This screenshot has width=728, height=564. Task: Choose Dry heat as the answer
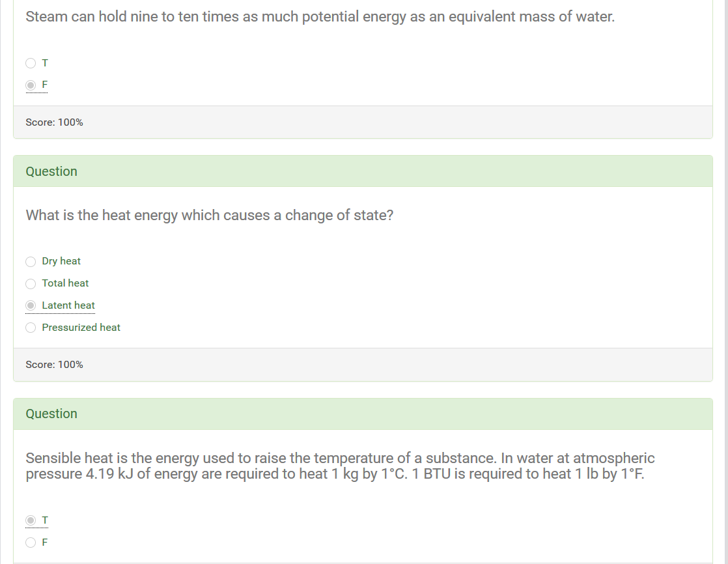click(31, 261)
